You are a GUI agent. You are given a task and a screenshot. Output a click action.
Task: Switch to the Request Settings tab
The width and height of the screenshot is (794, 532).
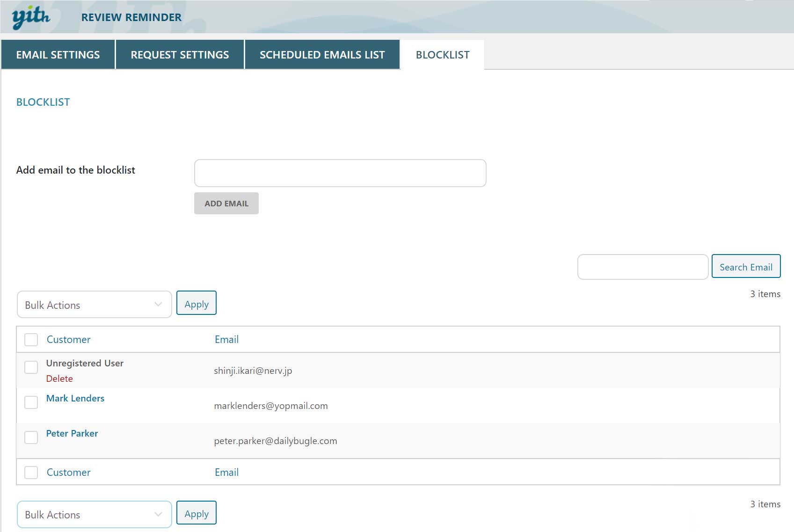(x=180, y=55)
